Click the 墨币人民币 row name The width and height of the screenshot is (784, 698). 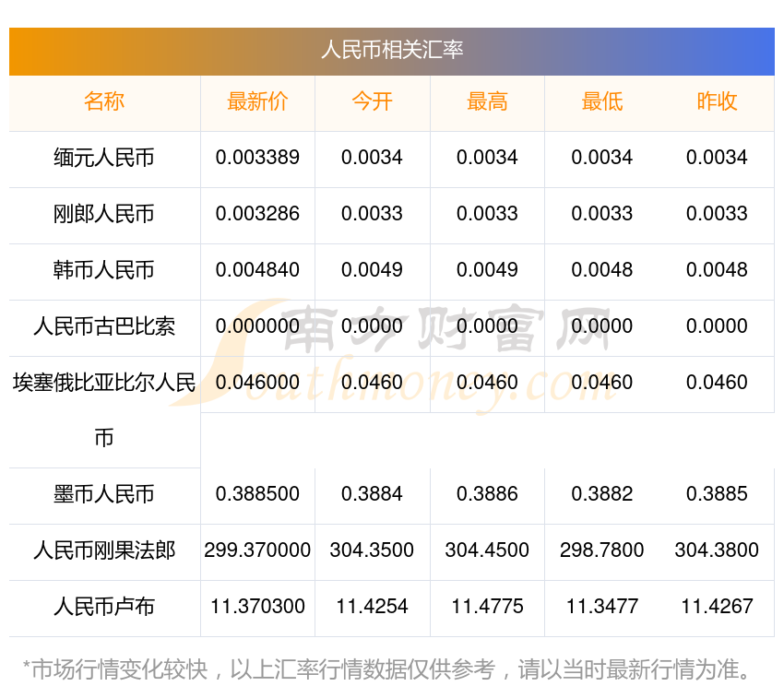104,495
